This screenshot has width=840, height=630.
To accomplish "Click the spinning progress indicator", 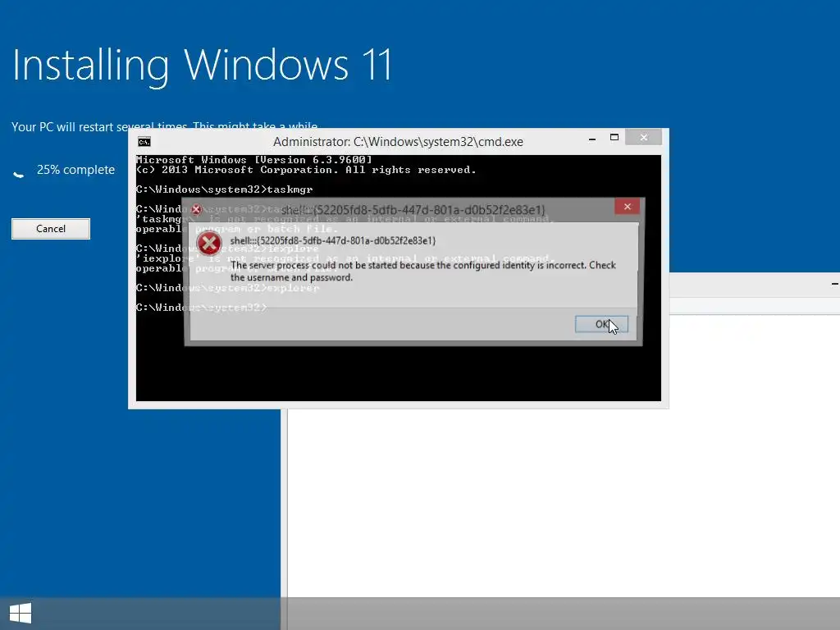I will 19,174.
